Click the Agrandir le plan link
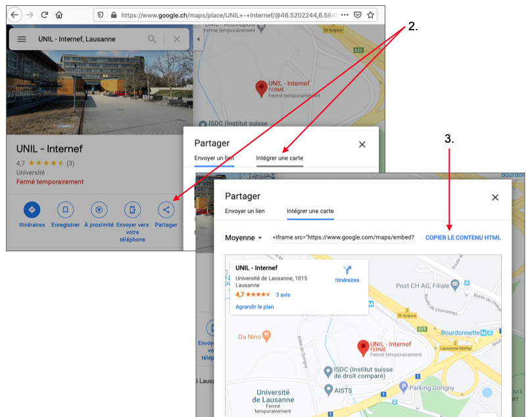The height and width of the screenshot is (417, 532). (x=254, y=307)
